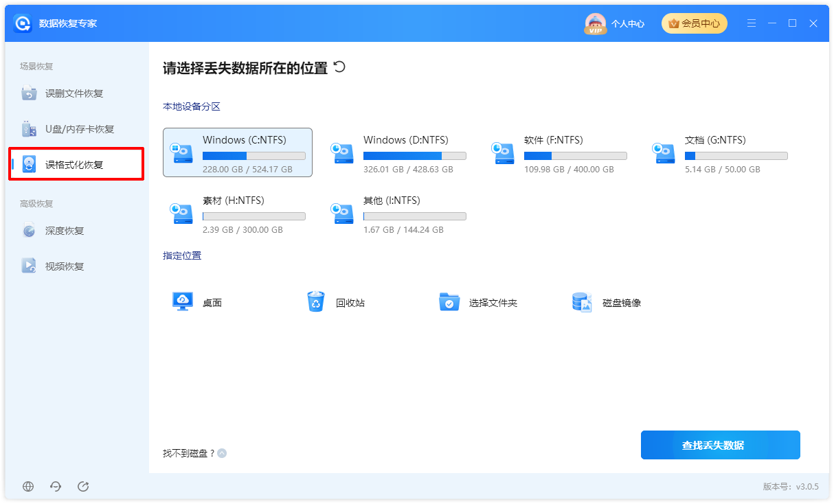Click the 回收站 recycle bin icon
Screen dimensions: 834x504
[315, 302]
